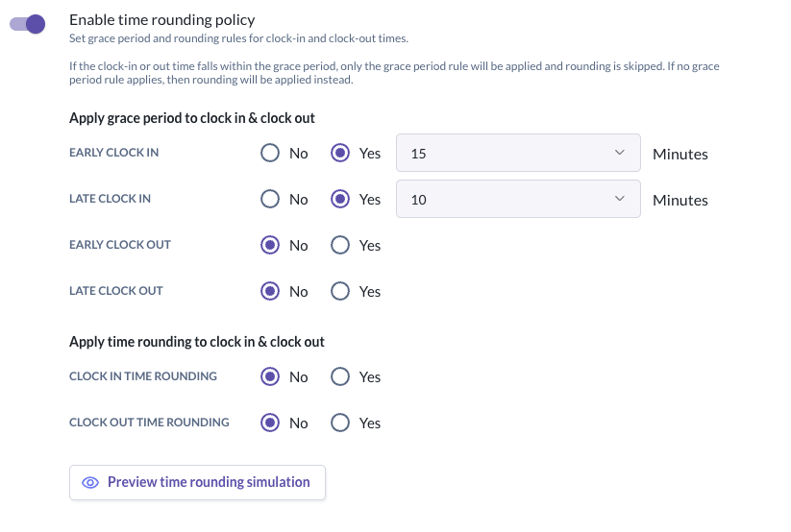This screenshot has height=532, width=791.
Task: Toggle the Enable time rounding policy switch
Action: 28,24
